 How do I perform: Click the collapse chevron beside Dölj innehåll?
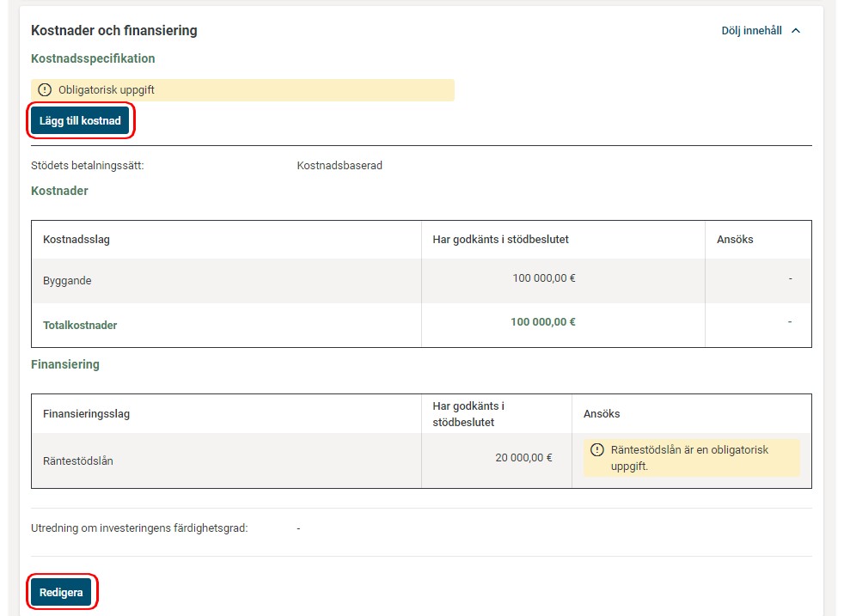(795, 31)
